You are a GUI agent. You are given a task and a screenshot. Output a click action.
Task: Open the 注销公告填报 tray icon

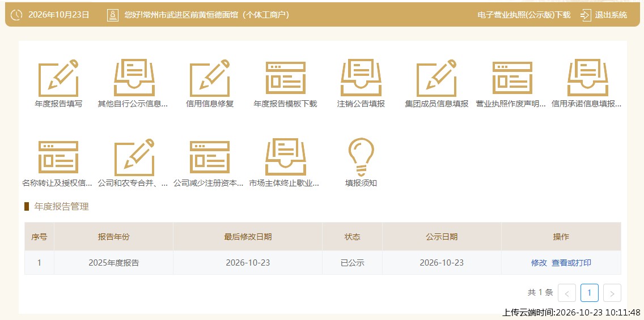(x=361, y=78)
